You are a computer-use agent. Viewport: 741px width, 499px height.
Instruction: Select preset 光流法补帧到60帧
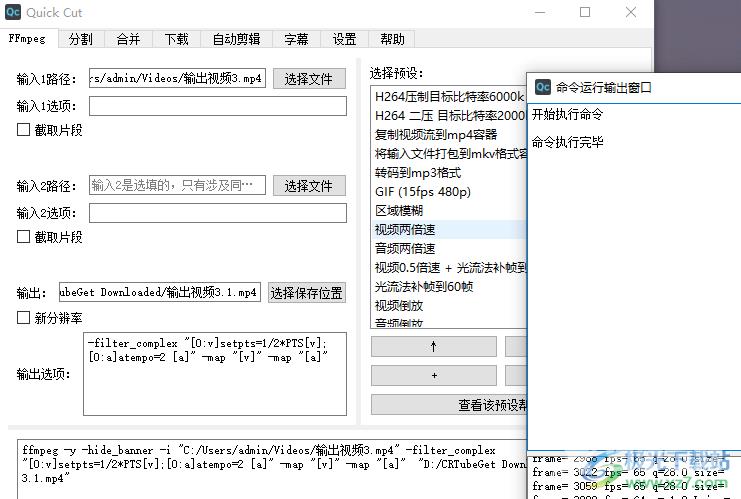pos(449,286)
